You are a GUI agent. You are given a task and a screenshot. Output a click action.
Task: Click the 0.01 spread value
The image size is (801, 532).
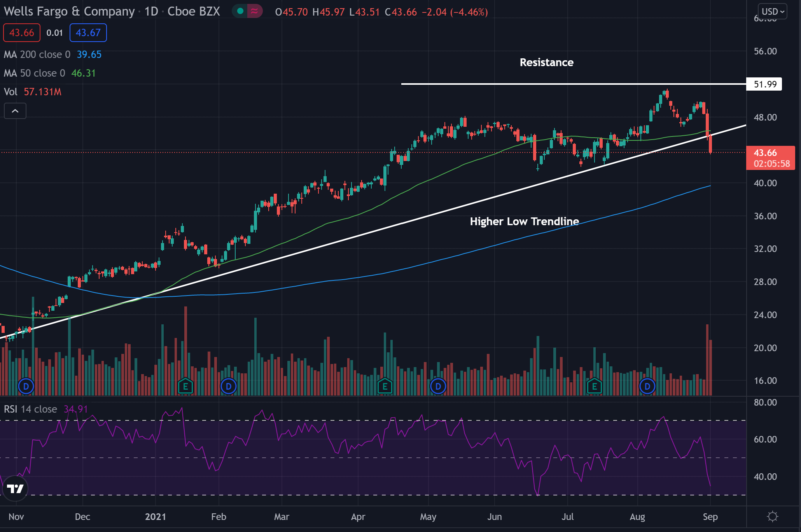(x=54, y=33)
